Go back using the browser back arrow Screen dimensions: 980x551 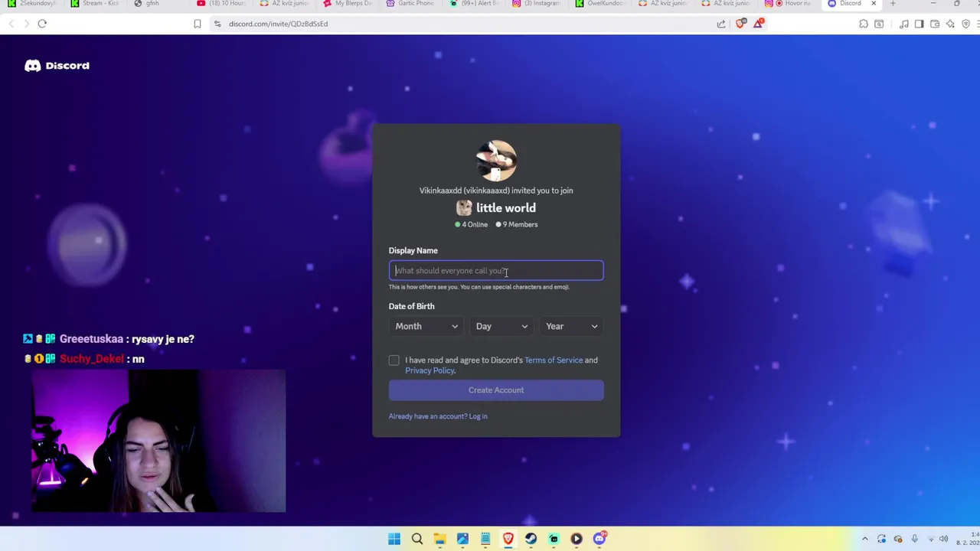(11, 24)
